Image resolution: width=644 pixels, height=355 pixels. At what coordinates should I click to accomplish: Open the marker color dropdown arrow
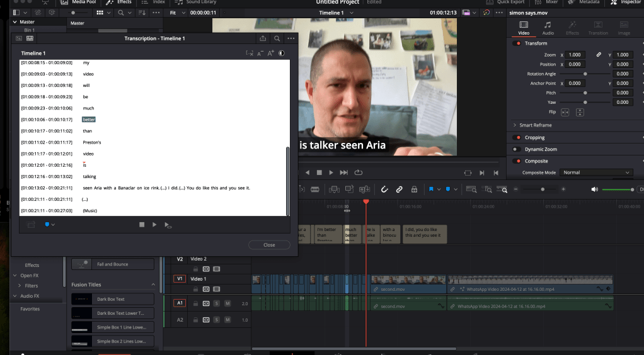click(456, 189)
